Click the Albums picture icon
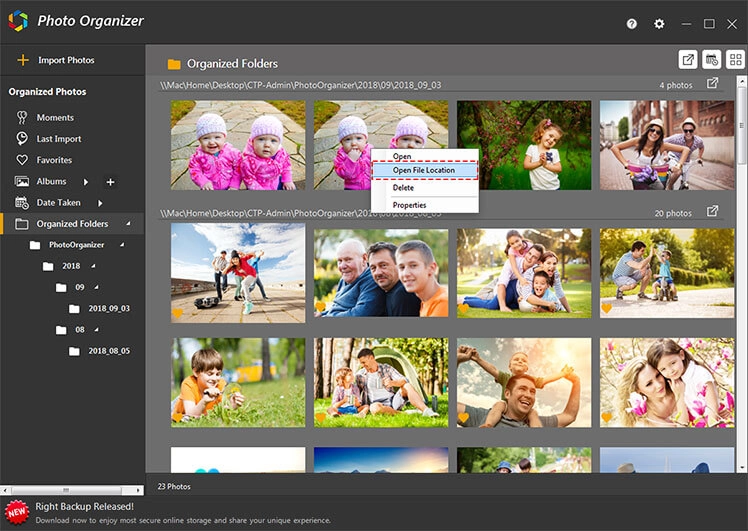 (22, 181)
